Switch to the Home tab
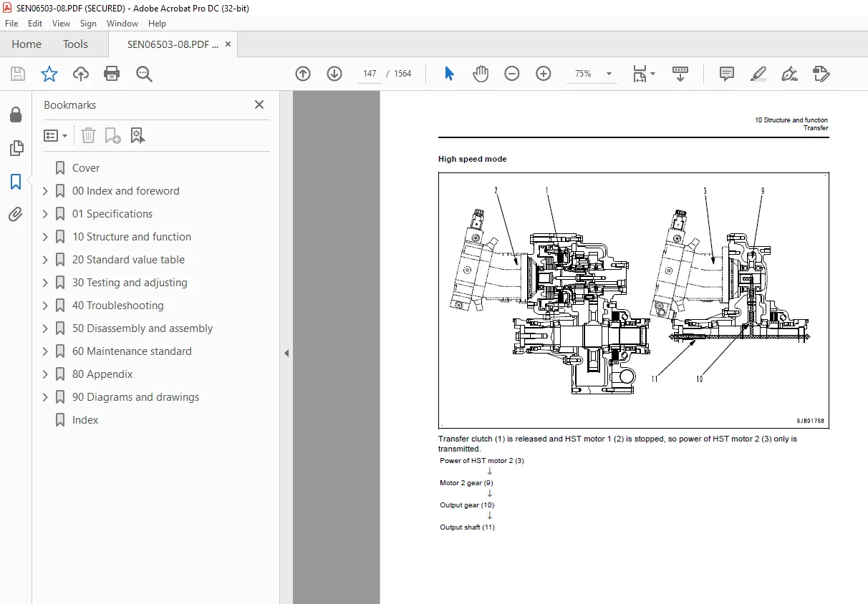The image size is (868, 604). [x=26, y=44]
